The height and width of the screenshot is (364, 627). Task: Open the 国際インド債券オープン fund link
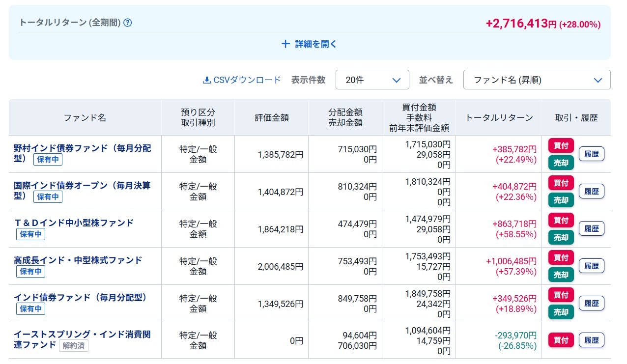[82, 186]
